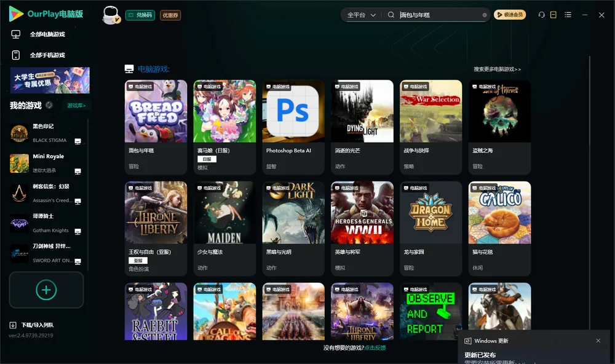The image size is (615, 364).
Task: Open Dark Light 黑暗与光明 card
Action: [293, 229]
